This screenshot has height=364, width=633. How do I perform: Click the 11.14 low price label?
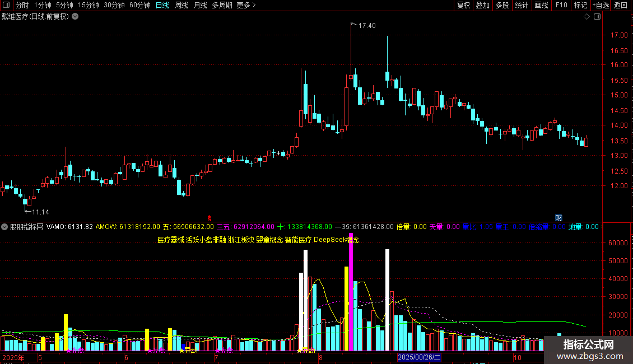[x=40, y=212]
